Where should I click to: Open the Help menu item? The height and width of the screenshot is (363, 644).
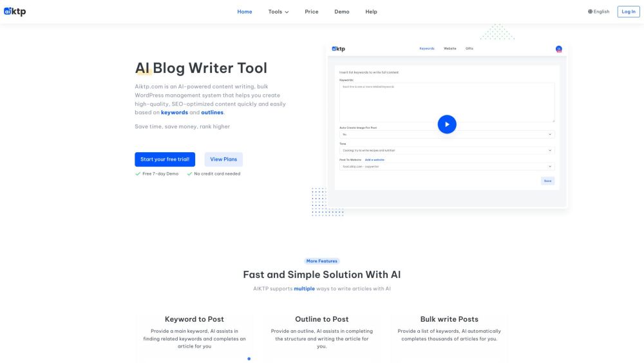pos(371,12)
